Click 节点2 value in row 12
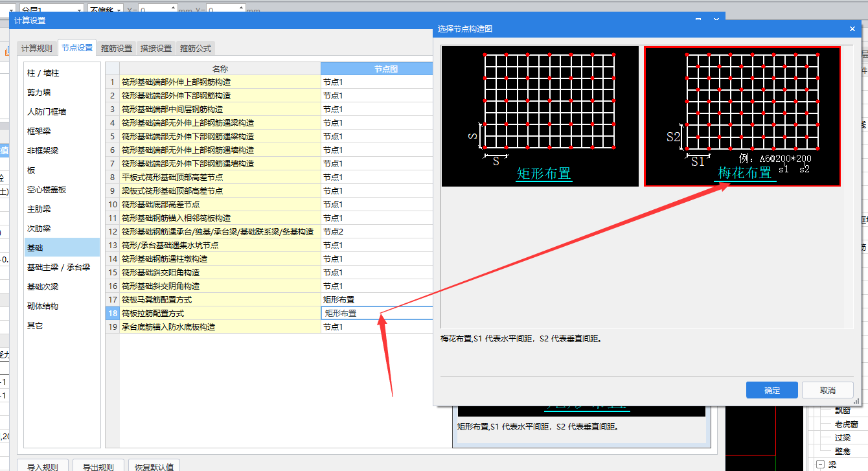This screenshot has height=471, width=868. pyautogui.click(x=377, y=232)
